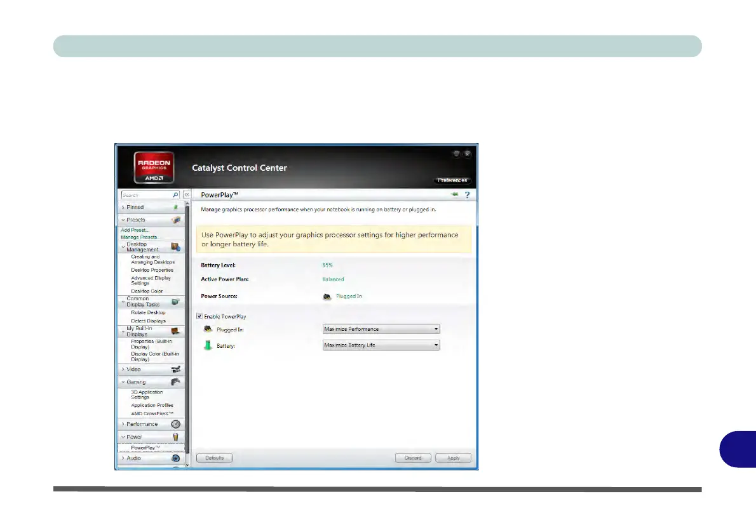Open Desktop Properties page

coord(152,270)
